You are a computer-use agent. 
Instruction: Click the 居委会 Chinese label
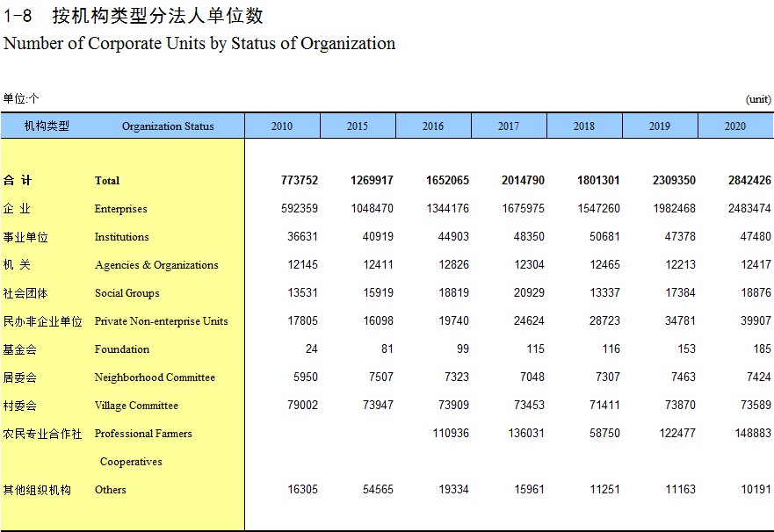click(19, 377)
